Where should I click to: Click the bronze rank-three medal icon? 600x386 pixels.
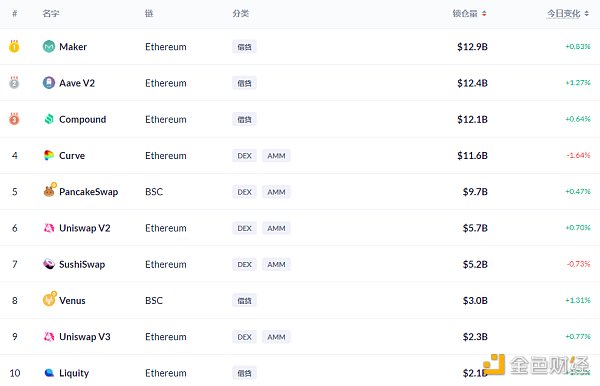14,119
